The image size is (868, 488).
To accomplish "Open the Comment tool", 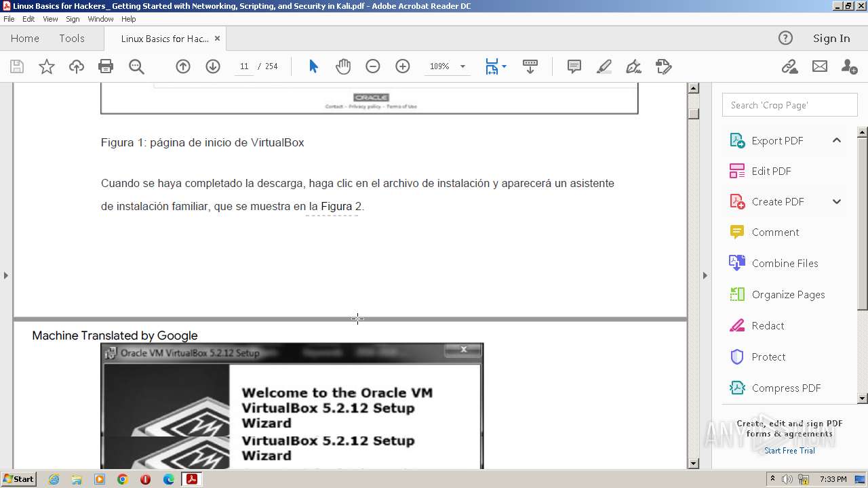I will click(x=775, y=232).
